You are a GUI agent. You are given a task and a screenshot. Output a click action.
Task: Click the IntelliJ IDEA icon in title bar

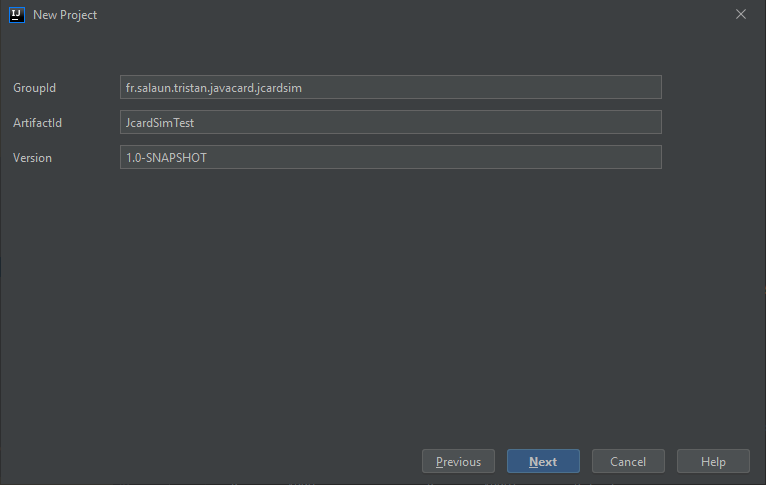(17, 15)
